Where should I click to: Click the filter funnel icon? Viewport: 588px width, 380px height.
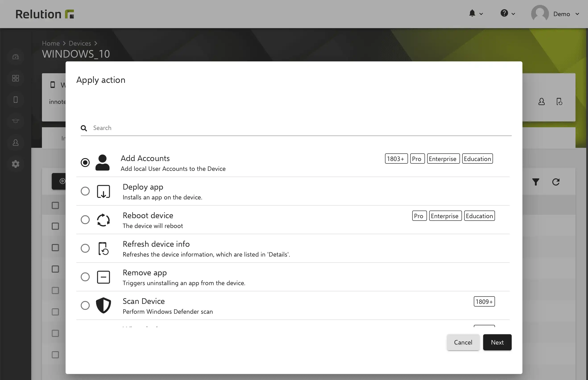point(536,182)
